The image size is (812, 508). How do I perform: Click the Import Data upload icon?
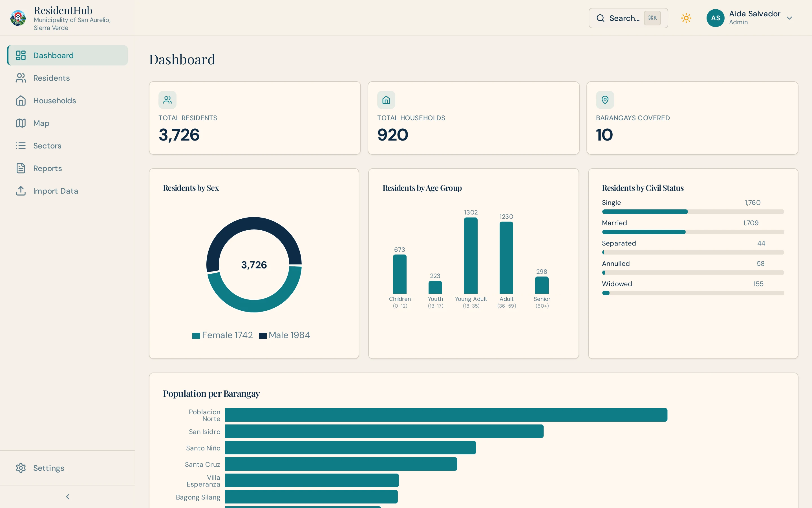click(21, 191)
